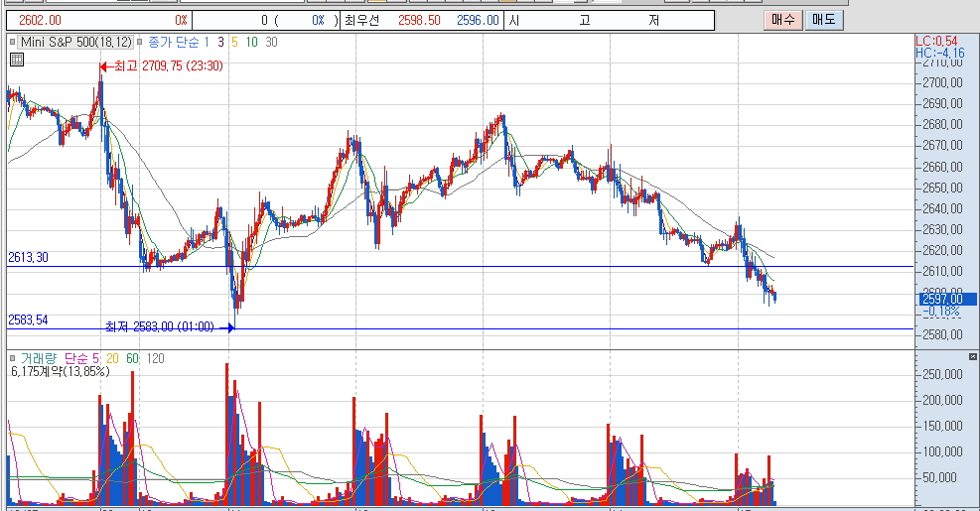The image size is (980, 511).
Task: Click the 최우선 best quote label
Action: [363, 20]
